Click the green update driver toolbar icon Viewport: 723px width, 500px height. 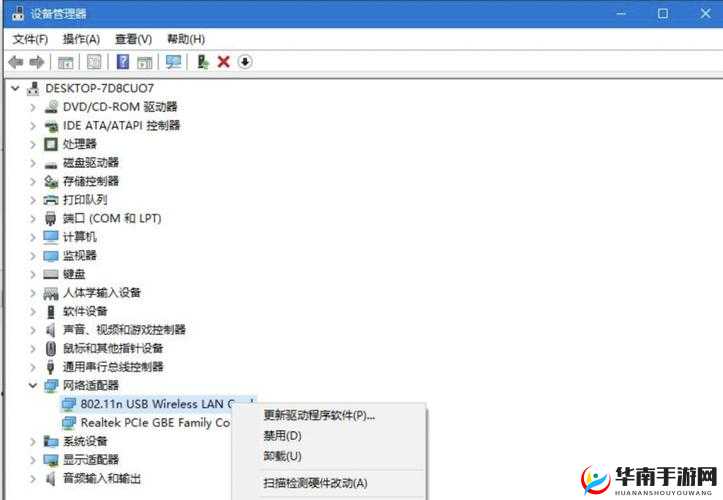pos(203,62)
